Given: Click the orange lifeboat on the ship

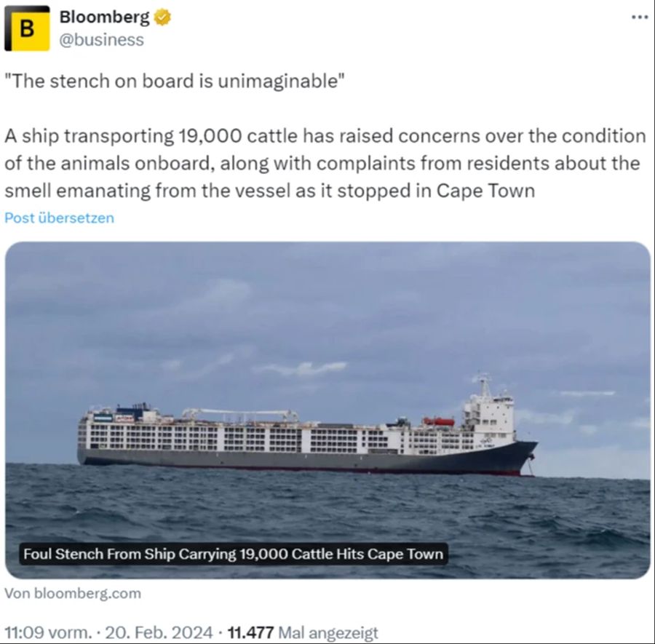Looking at the screenshot, I should coord(439,421).
